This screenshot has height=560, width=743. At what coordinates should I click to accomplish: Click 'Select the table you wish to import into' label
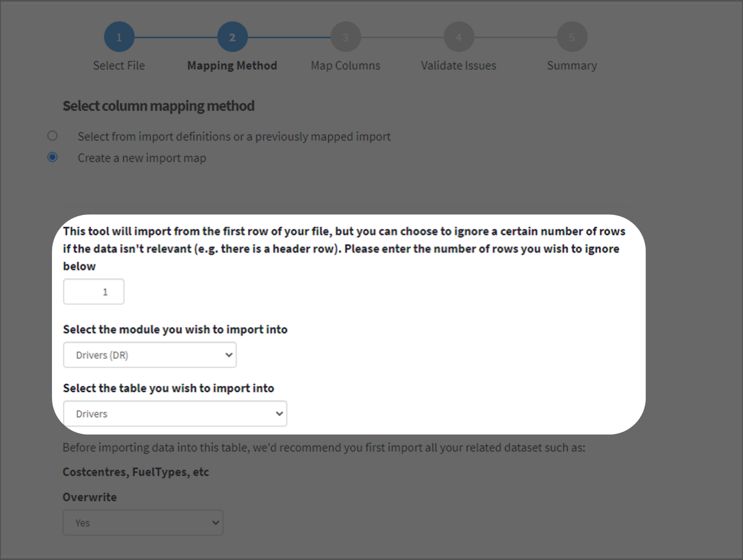point(169,388)
